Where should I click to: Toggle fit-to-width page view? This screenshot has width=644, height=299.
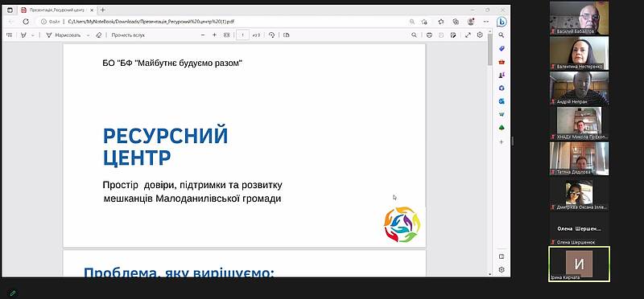pyautogui.click(x=226, y=35)
